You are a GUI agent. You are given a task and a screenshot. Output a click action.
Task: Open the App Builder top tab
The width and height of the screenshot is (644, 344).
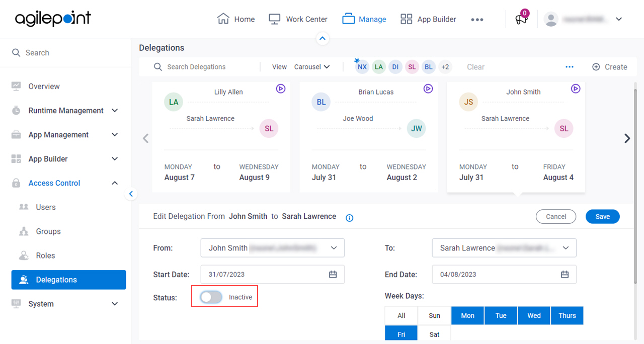pos(428,19)
